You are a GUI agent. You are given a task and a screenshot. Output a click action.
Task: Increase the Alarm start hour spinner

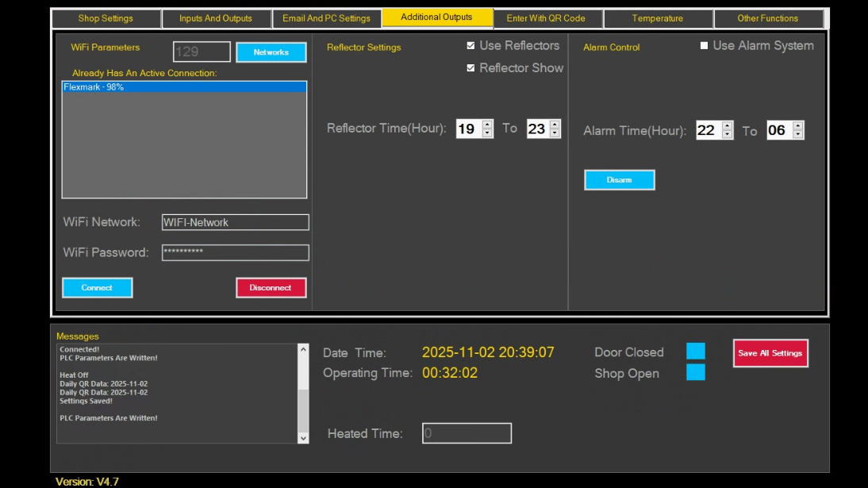pyautogui.click(x=728, y=125)
